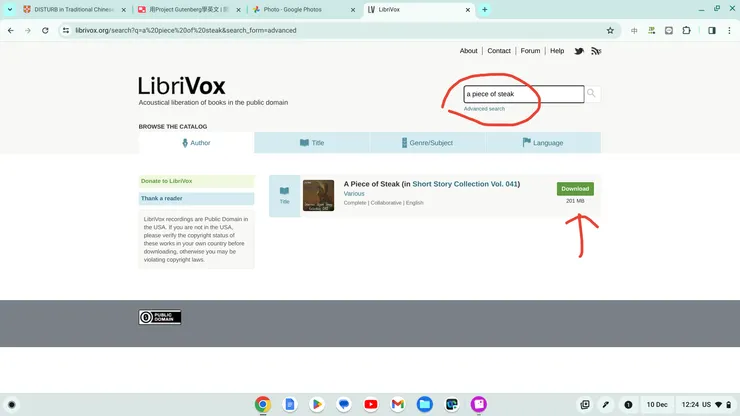
Task: Click the Public Domain badge in footer
Action: coord(160,317)
